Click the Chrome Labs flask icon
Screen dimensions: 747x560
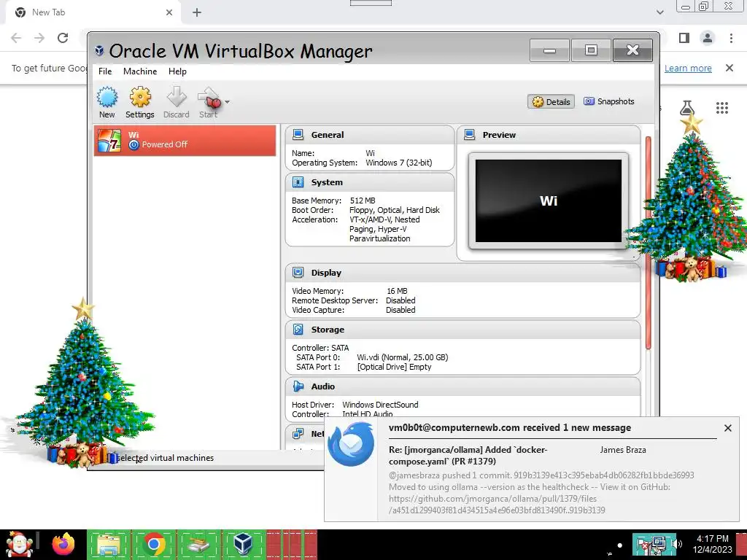(x=686, y=108)
